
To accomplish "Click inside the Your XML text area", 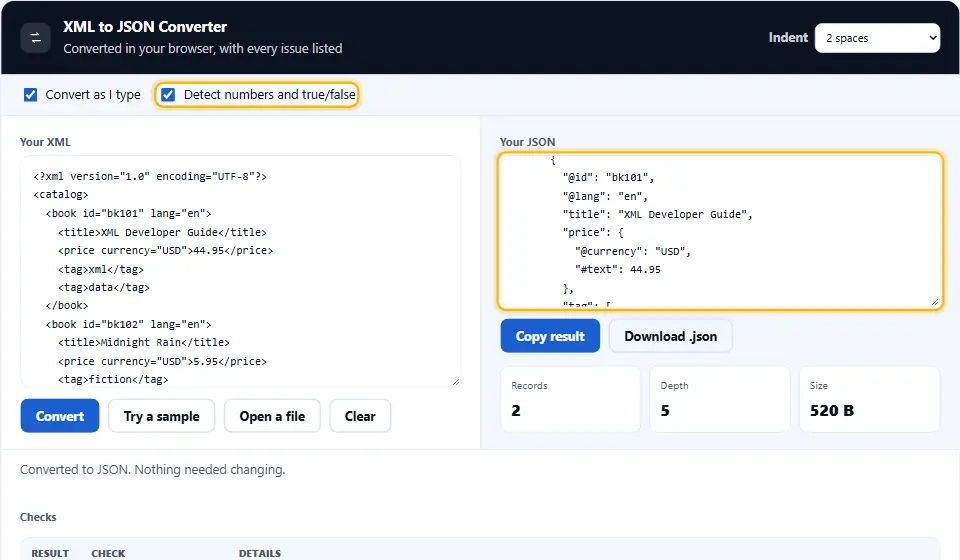I will (240, 271).
